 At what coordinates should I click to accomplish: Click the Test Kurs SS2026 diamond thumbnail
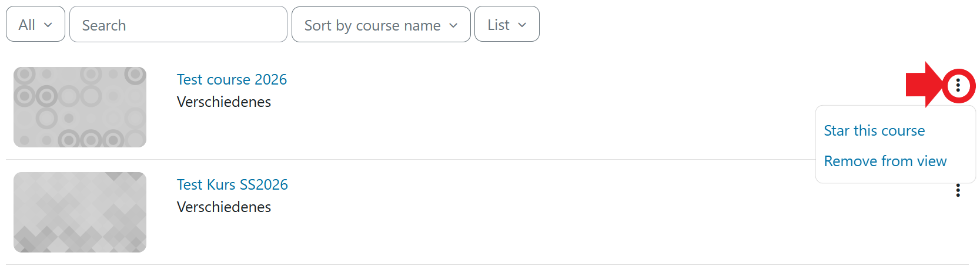(x=80, y=212)
